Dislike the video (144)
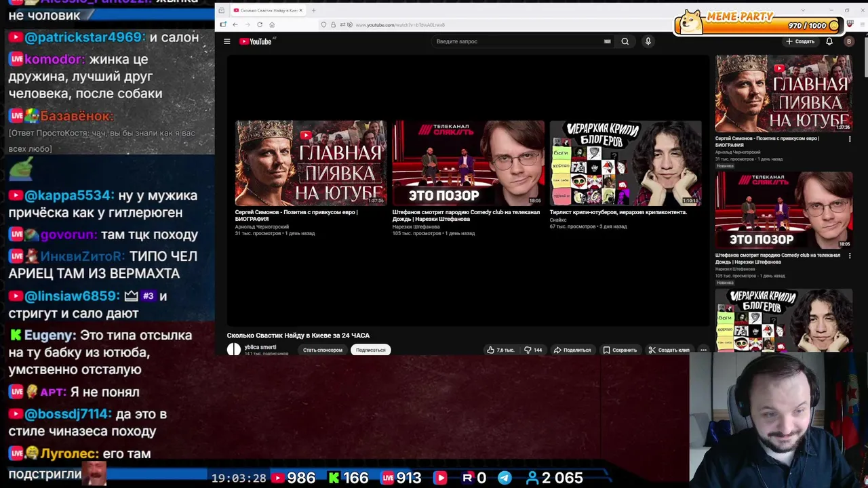 [x=533, y=350]
